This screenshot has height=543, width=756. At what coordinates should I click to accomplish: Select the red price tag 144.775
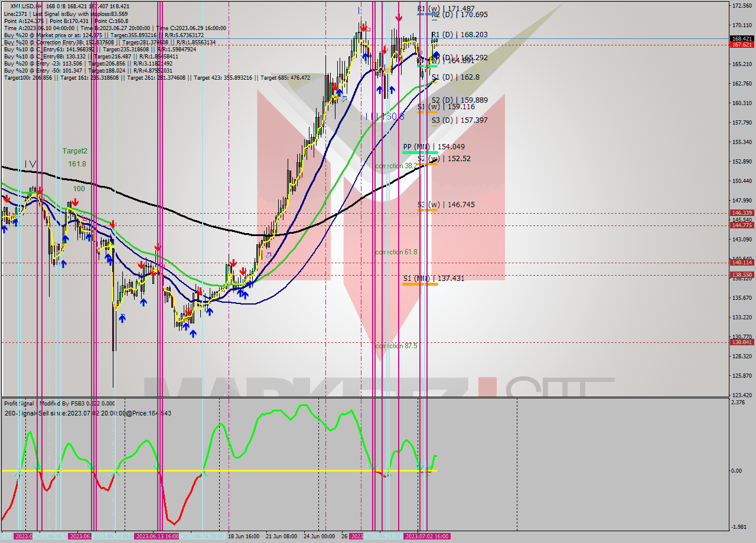[741, 225]
